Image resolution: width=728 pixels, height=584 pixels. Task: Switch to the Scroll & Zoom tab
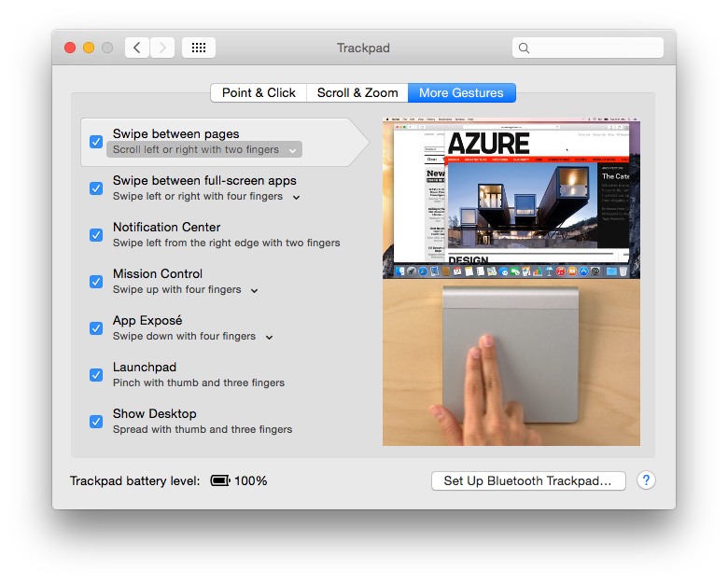pos(357,92)
